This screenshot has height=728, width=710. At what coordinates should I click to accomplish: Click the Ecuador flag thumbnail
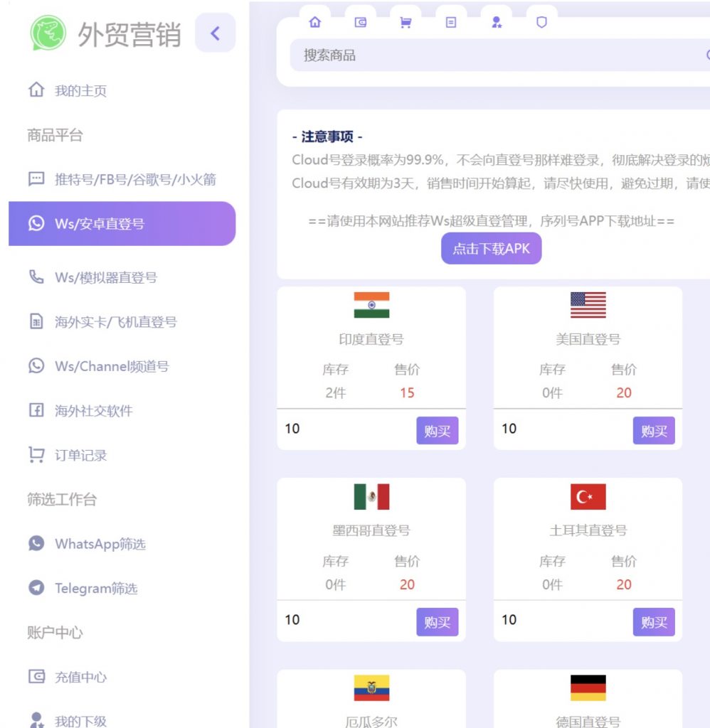371,688
